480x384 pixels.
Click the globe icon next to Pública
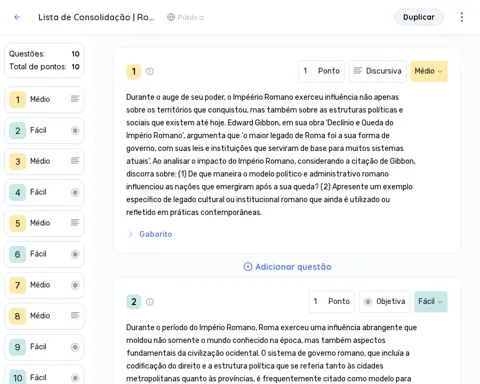tap(171, 17)
